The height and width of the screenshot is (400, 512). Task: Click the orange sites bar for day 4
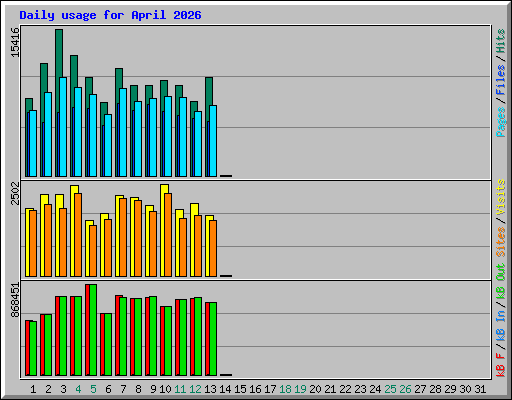[78, 235]
